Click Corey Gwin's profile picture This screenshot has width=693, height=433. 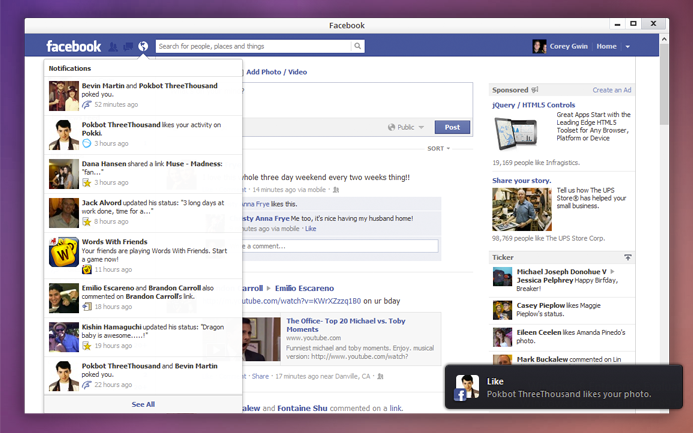(x=539, y=46)
